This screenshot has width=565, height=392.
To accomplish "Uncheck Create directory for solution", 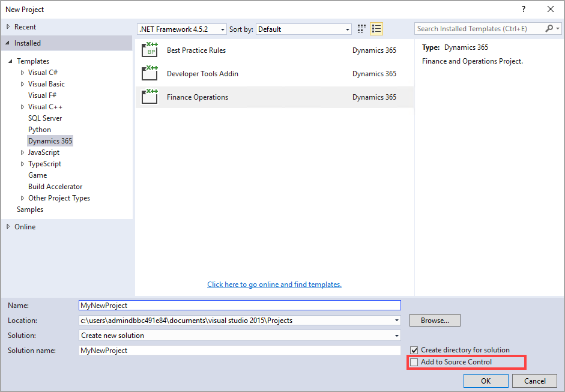I will tap(414, 350).
